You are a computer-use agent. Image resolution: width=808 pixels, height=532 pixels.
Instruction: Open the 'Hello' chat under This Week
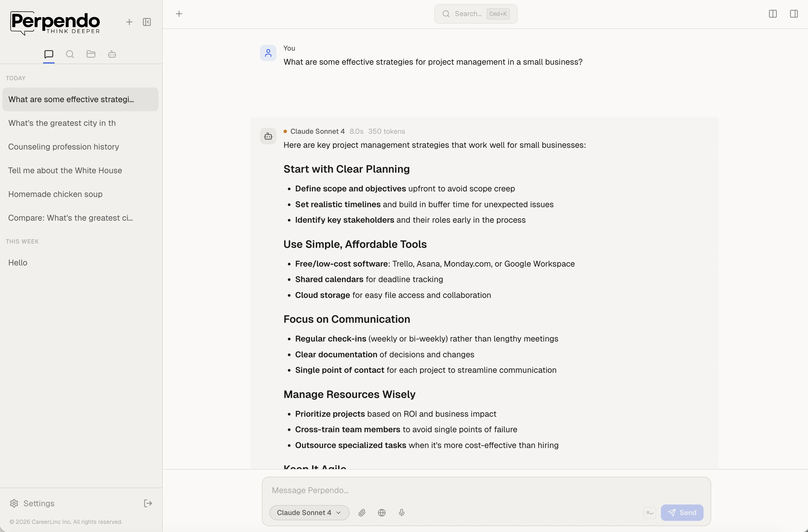[x=18, y=262]
